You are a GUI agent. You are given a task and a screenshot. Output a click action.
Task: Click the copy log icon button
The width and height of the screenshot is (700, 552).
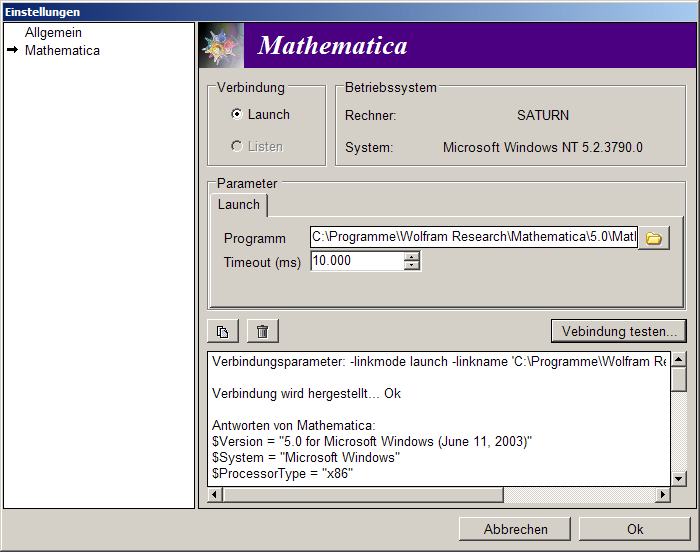(223, 331)
